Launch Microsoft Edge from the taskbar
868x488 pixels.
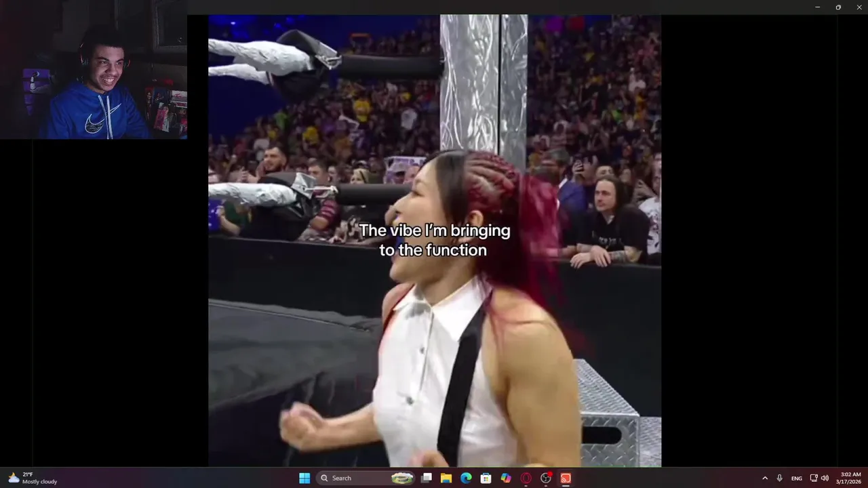click(466, 478)
